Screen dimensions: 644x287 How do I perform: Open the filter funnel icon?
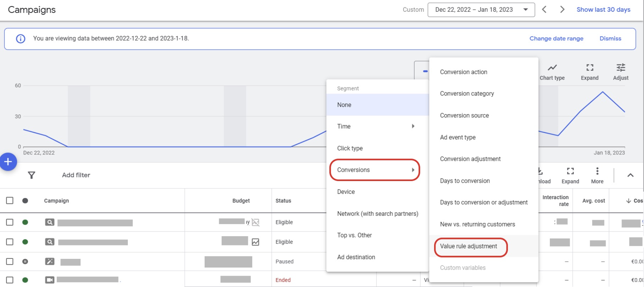click(x=32, y=175)
